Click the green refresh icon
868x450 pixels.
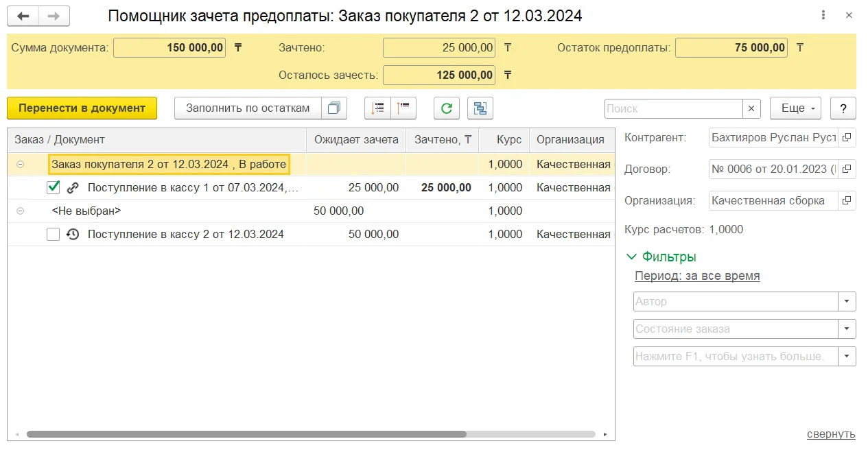446,108
